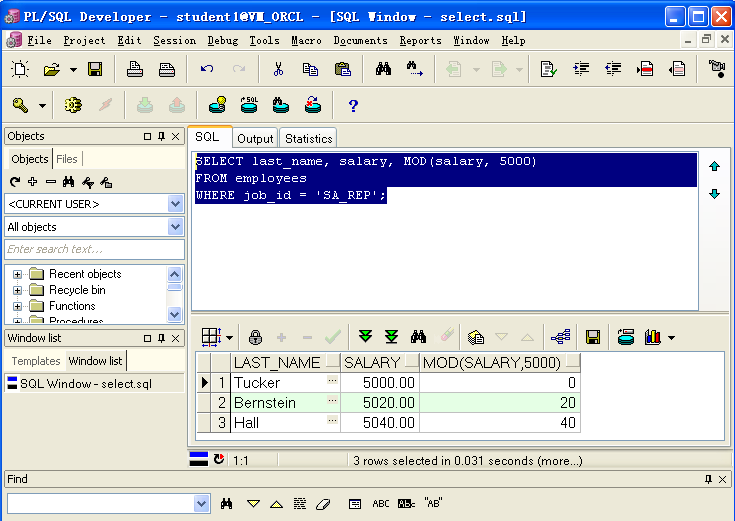Click the Save floppy disk toolbar icon

coord(95,69)
